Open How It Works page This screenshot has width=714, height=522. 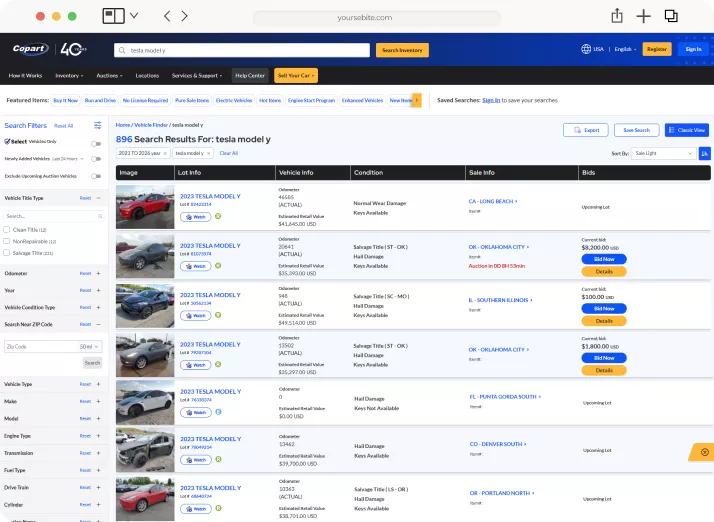pyautogui.click(x=25, y=76)
